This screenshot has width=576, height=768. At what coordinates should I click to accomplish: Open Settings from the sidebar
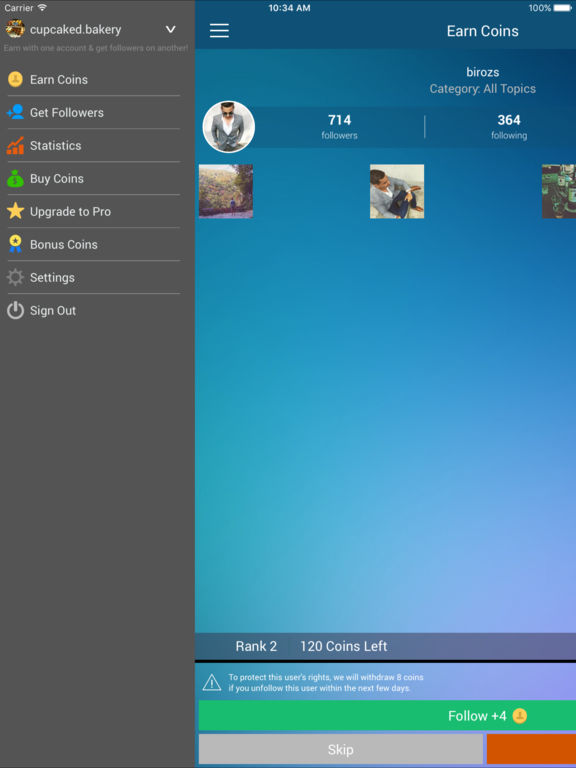93,277
